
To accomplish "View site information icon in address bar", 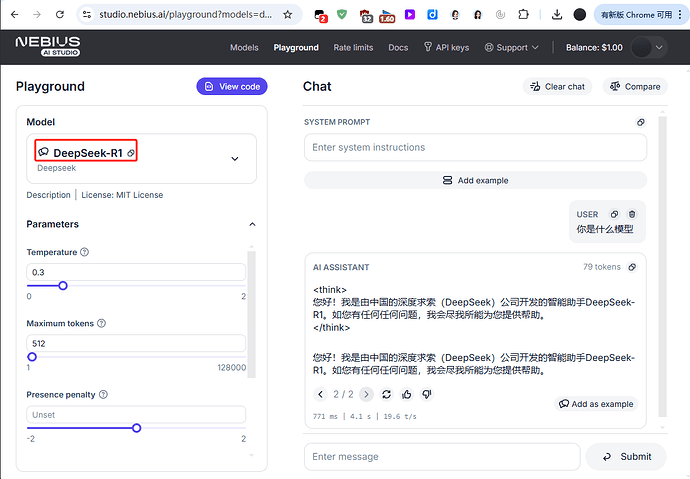I will click(x=87, y=15).
